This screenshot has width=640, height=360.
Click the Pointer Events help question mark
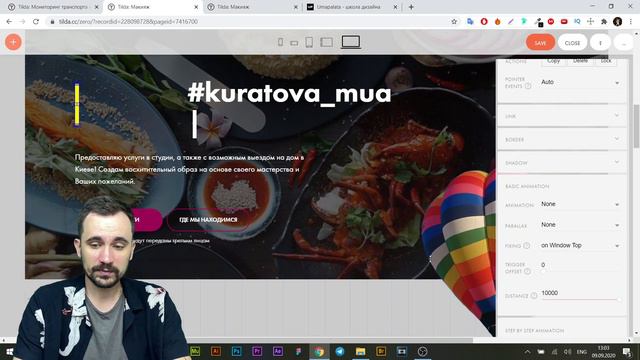pos(528,86)
